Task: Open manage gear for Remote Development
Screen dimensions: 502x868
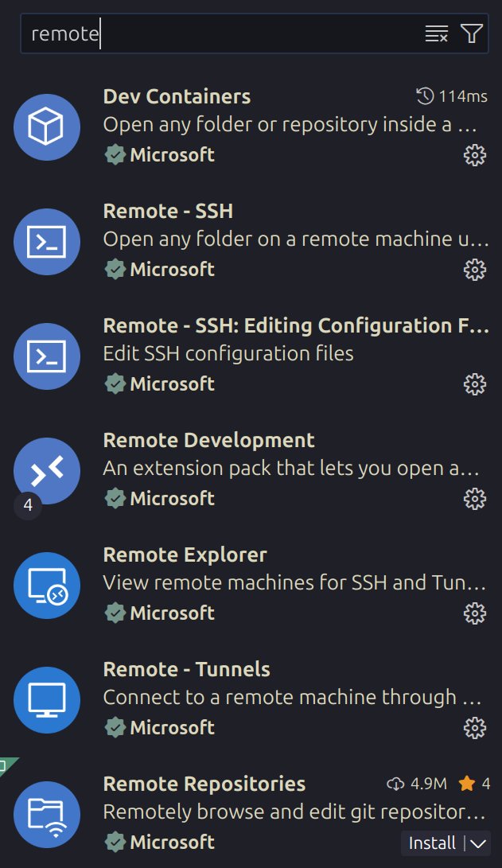Action: (x=475, y=500)
